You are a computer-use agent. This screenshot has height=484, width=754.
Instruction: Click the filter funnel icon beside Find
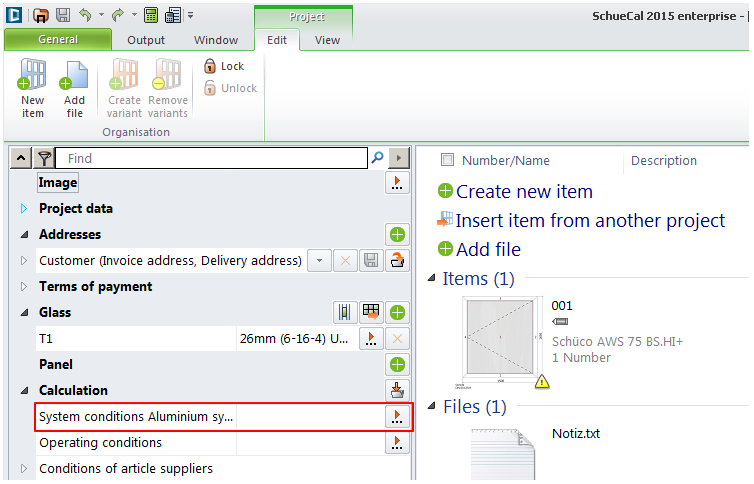pos(44,158)
